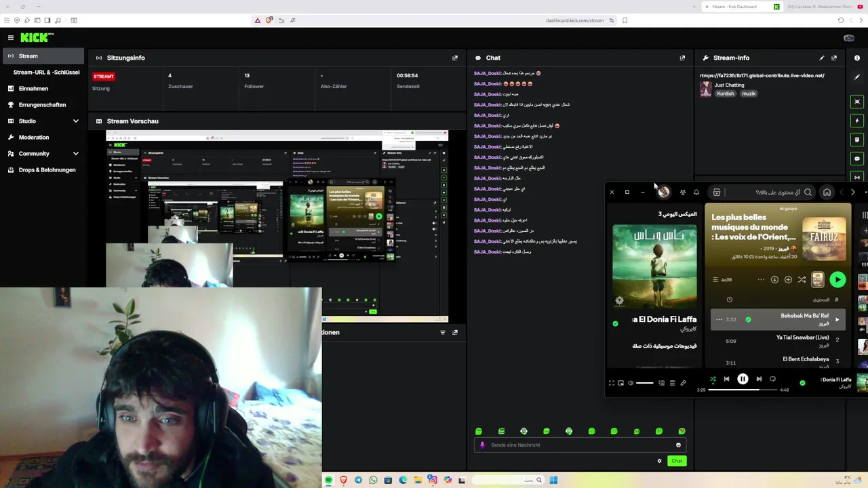Open Spotify friend activity icon
Image resolution: width=868 pixels, height=488 pixels.
coord(682,192)
